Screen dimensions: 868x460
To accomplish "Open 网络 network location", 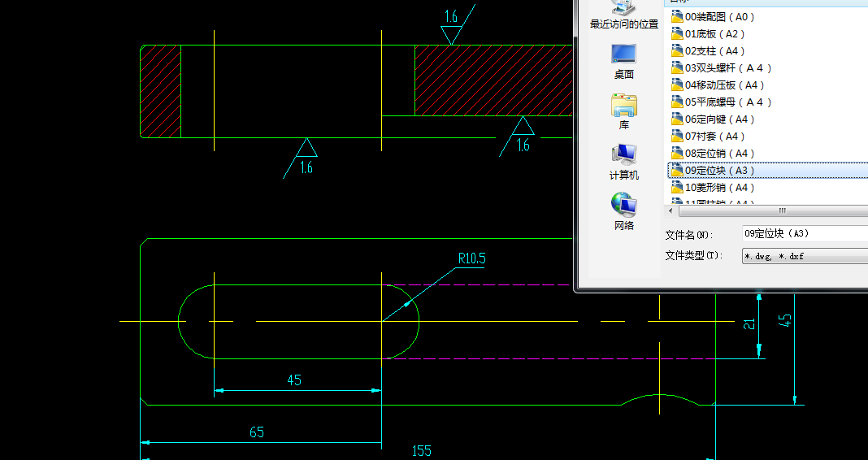I will pos(624,213).
